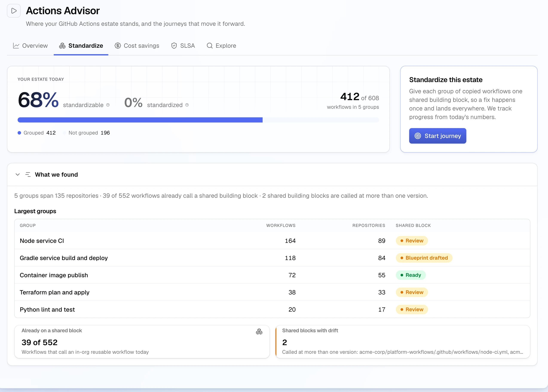Click the Not grouped 196 legend
Viewport: 548px width, 392px height.
coord(86,133)
